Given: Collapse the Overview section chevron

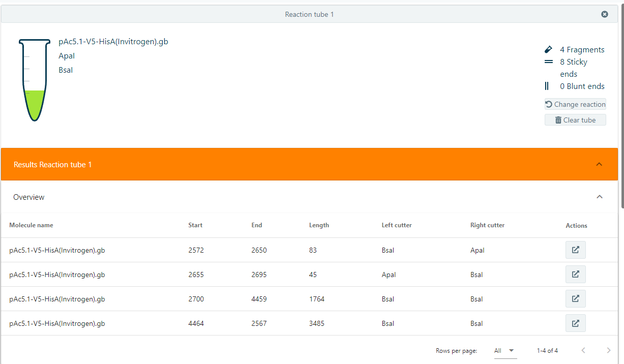Looking at the screenshot, I should [x=600, y=197].
